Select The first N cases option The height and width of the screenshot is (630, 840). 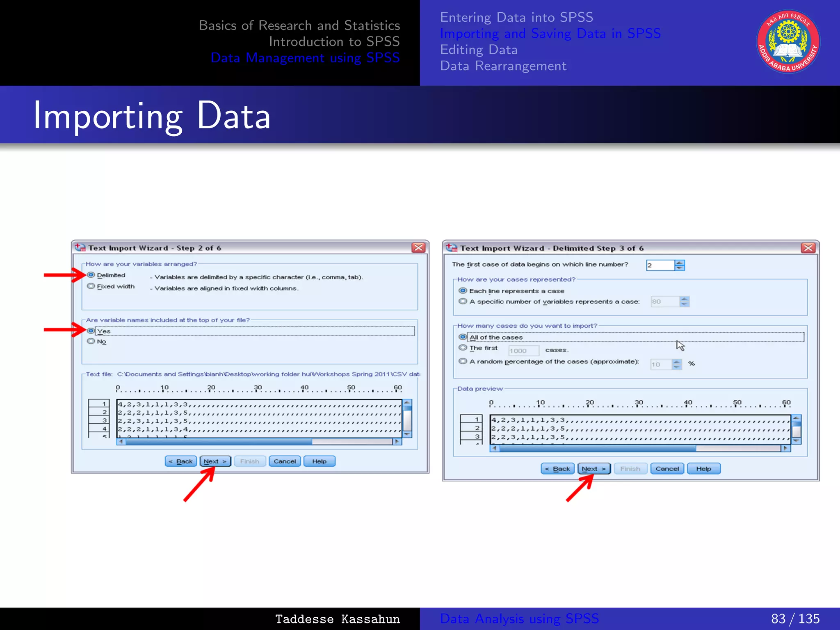click(463, 348)
